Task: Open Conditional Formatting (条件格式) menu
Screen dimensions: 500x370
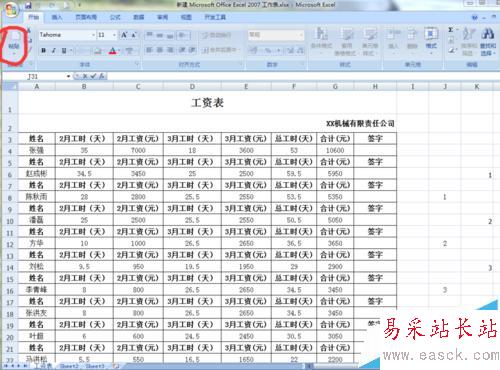Action: (x=322, y=42)
